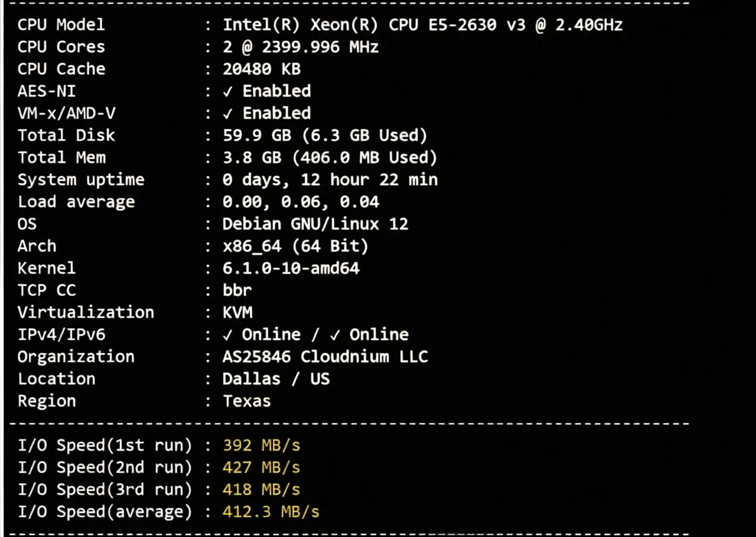Select '0 days, 12 hour 22 min'
This screenshot has width=756, height=537.
(330, 180)
